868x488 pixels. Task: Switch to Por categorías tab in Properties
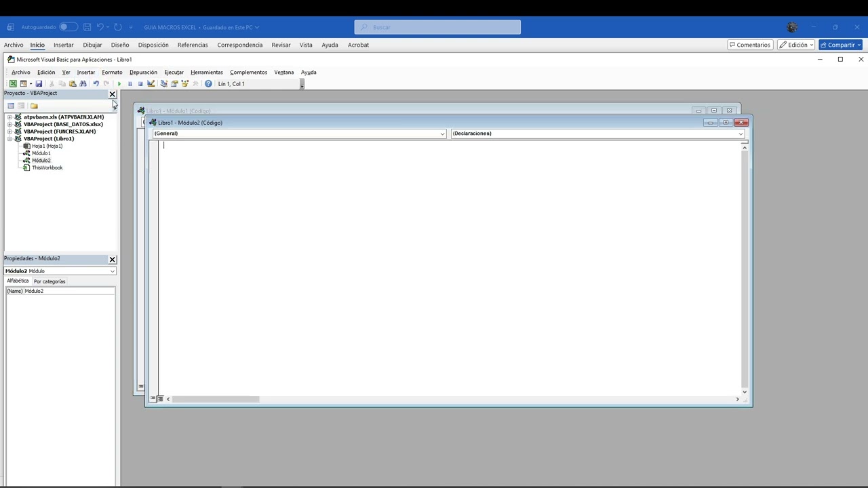(50, 281)
